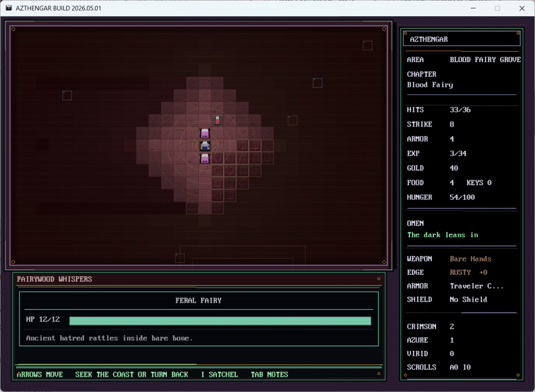
Task: Click the square marker at the map's bottom edge
Action: 180,258
